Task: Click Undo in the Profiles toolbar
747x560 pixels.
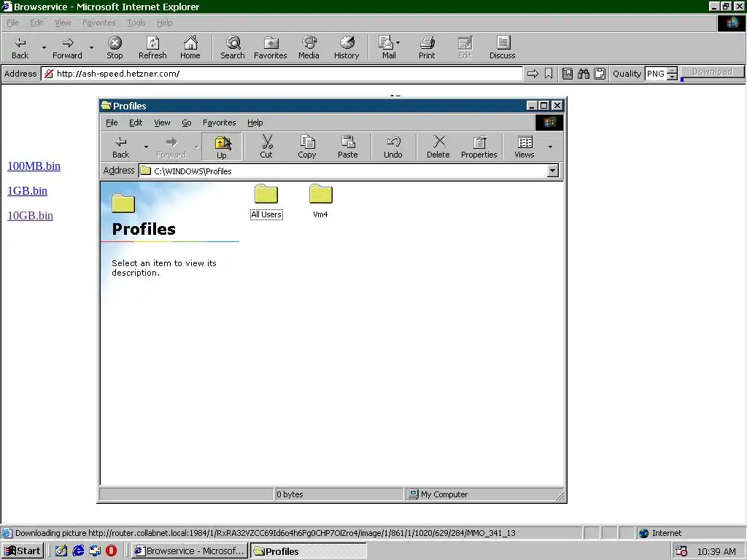Action: coord(393,147)
